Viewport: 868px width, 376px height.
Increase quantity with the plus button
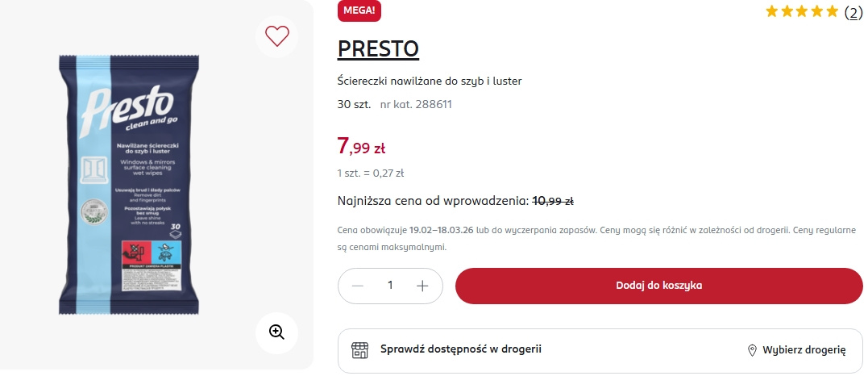422,286
